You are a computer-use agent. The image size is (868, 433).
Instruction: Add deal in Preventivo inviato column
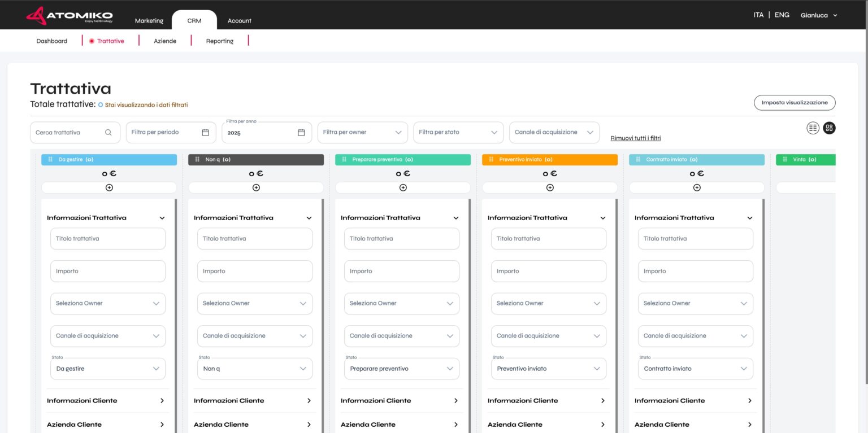[550, 187]
